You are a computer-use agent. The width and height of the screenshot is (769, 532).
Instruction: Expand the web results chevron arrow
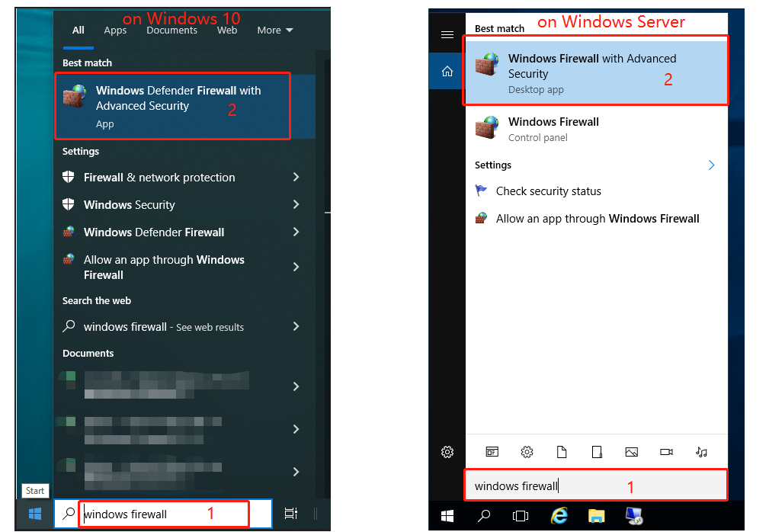tap(296, 326)
